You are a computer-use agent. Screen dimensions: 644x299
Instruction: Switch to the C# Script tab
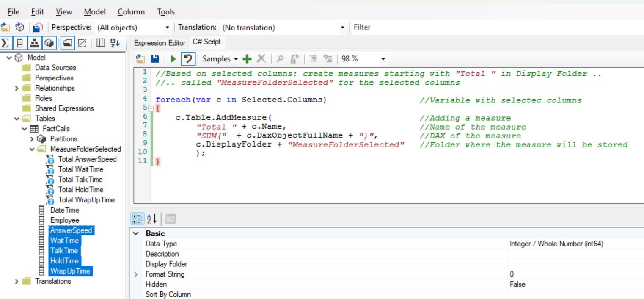[x=206, y=42]
